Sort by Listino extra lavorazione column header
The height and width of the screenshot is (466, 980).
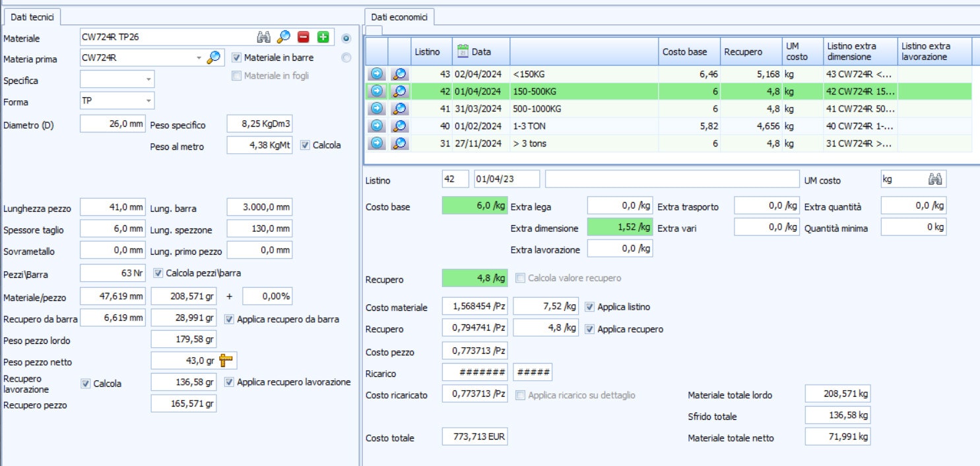coord(934,51)
